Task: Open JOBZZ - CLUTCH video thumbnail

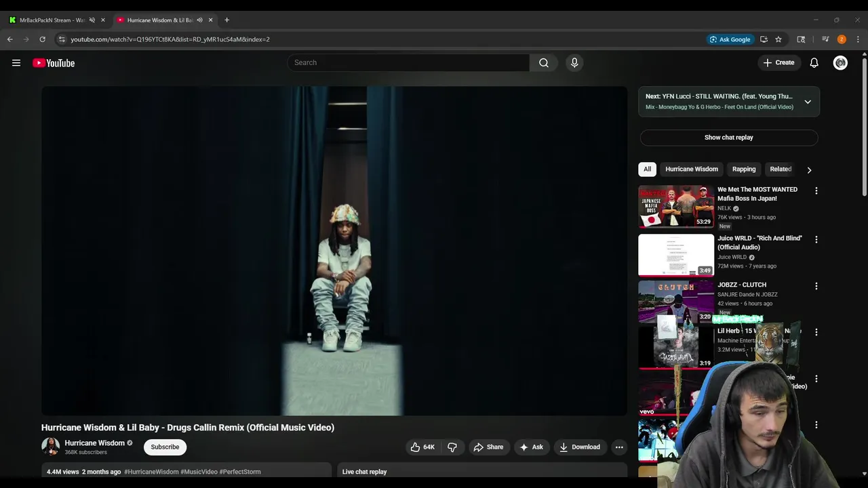Action: click(x=676, y=302)
